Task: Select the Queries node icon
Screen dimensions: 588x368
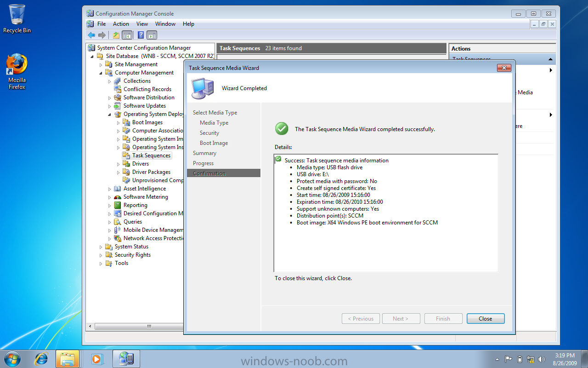Action: pos(118,222)
